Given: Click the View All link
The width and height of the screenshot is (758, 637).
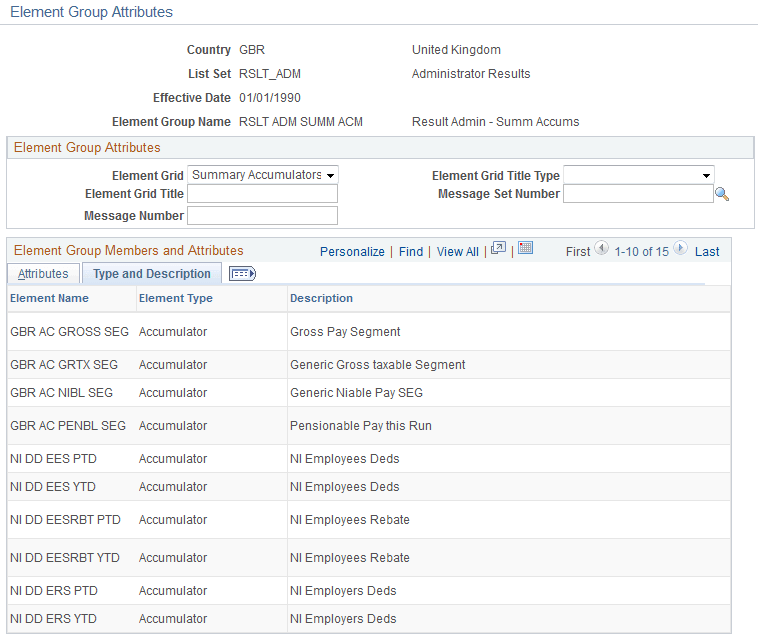Looking at the screenshot, I should point(457,252).
